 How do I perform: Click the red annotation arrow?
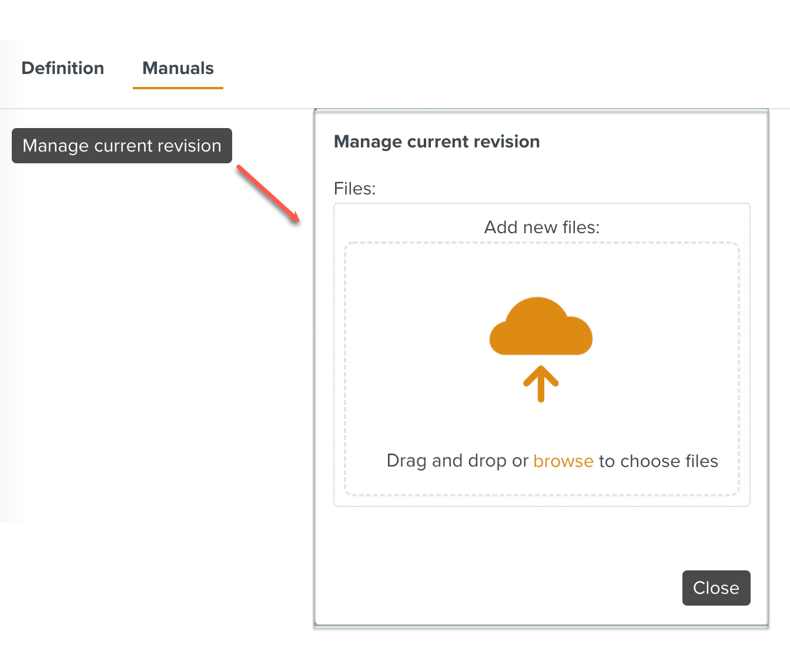click(269, 194)
